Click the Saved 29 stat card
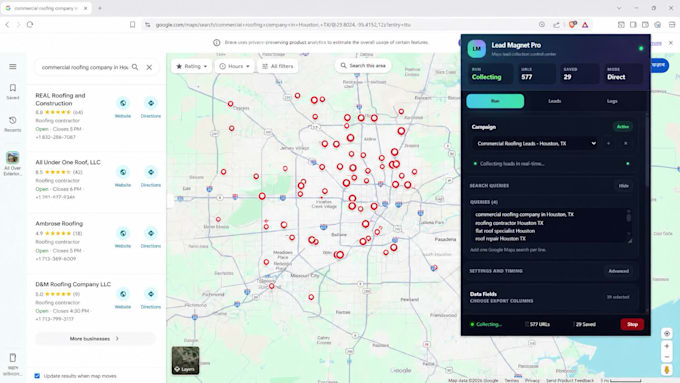680x383 pixels. [579, 74]
